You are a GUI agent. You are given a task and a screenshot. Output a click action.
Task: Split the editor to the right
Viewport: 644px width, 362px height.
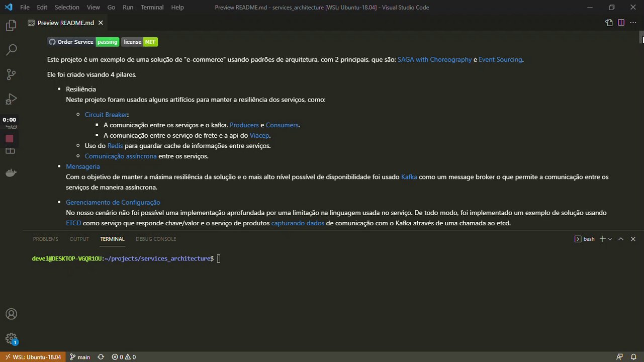(621, 23)
